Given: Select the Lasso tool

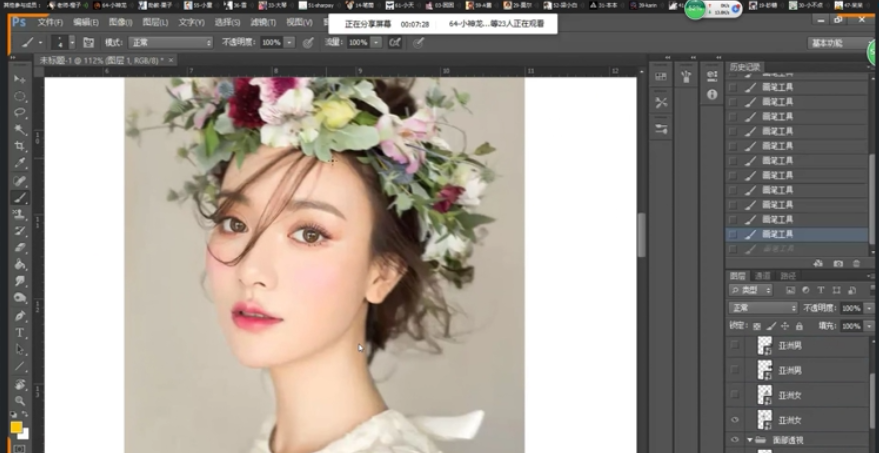Looking at the screenshot, I should coord(20,113).
